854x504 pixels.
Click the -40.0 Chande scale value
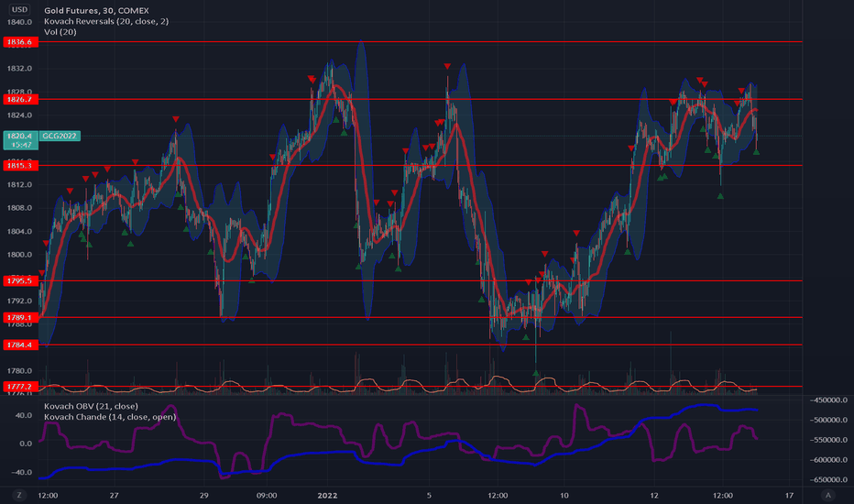click(22, 472)
